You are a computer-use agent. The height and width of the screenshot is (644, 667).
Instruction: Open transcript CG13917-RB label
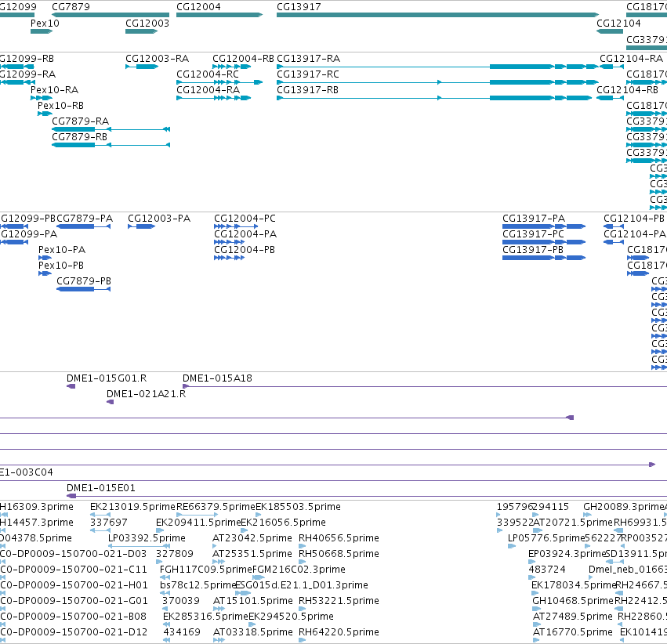pos(307,90)
